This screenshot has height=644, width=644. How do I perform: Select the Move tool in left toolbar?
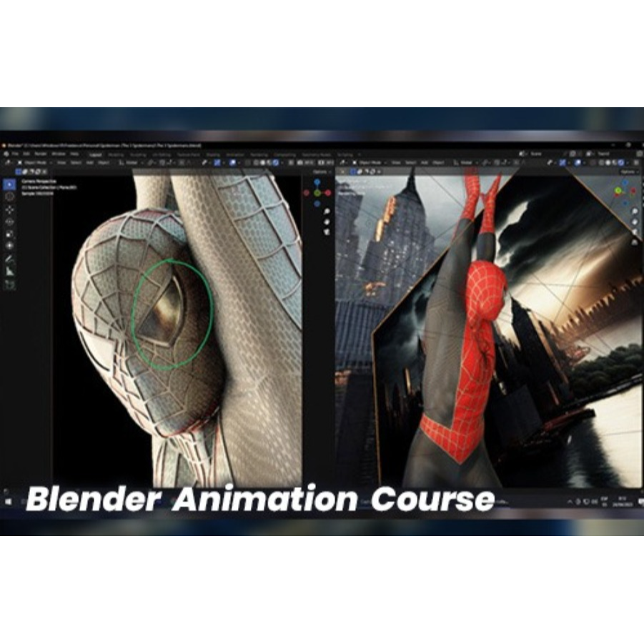tap(9, 209)
